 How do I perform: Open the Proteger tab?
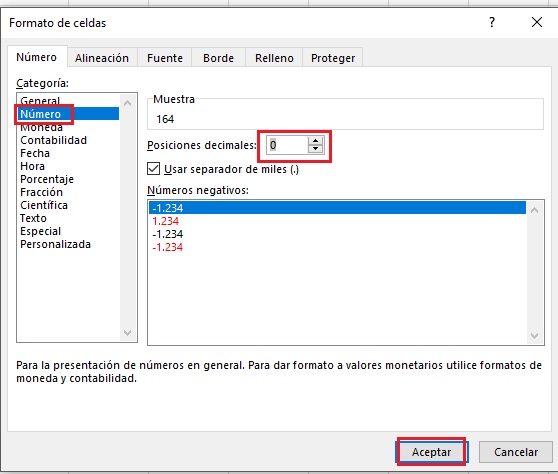tap(333, 58)
